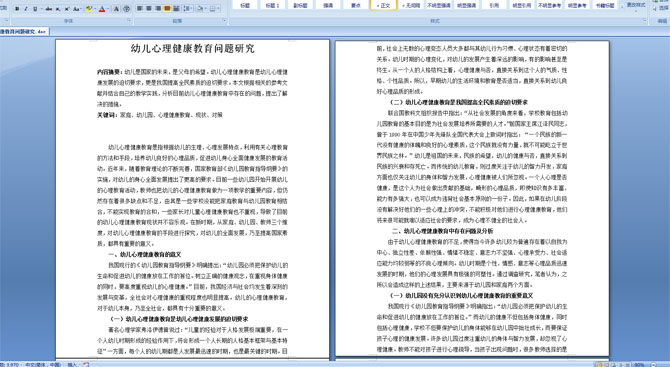Click the zoom percentage level
The width and height of the screenshot is (670, 367).
pyautogui.click(x=639, y=364)
